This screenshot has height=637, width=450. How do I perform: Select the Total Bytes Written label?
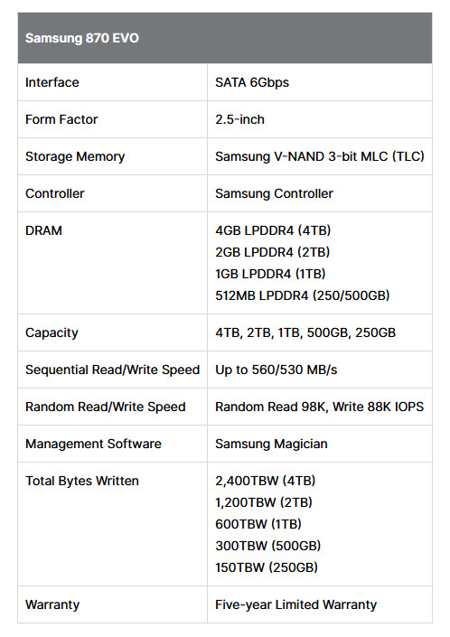pyautogui.click(x=82, y=481)
